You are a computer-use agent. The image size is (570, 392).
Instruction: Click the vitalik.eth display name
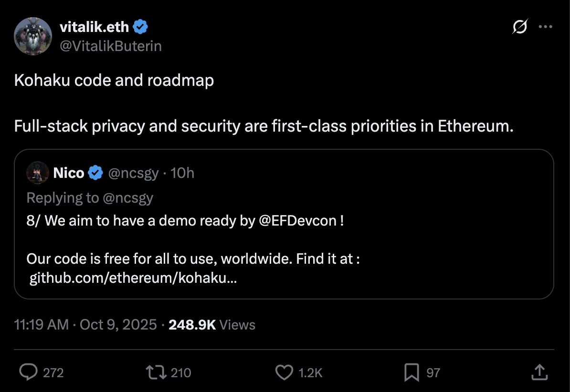(x=95, y=27)
